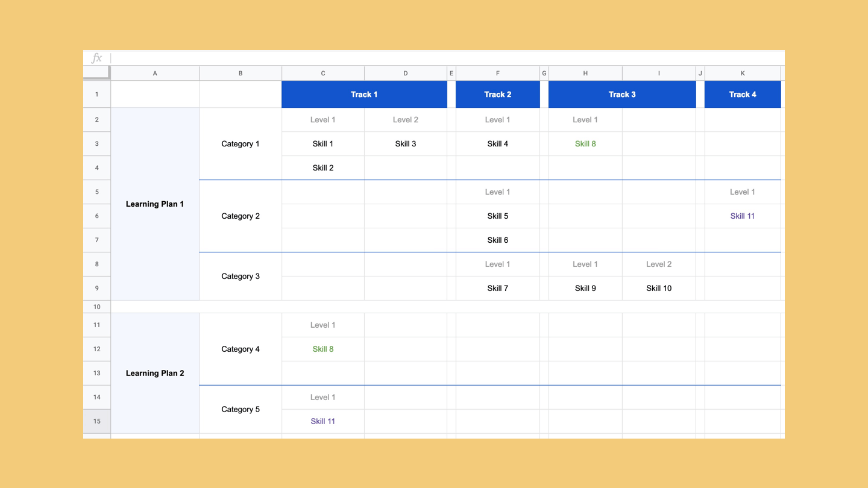Click the Skill 9 cell
868x488 pixels.
585,289
